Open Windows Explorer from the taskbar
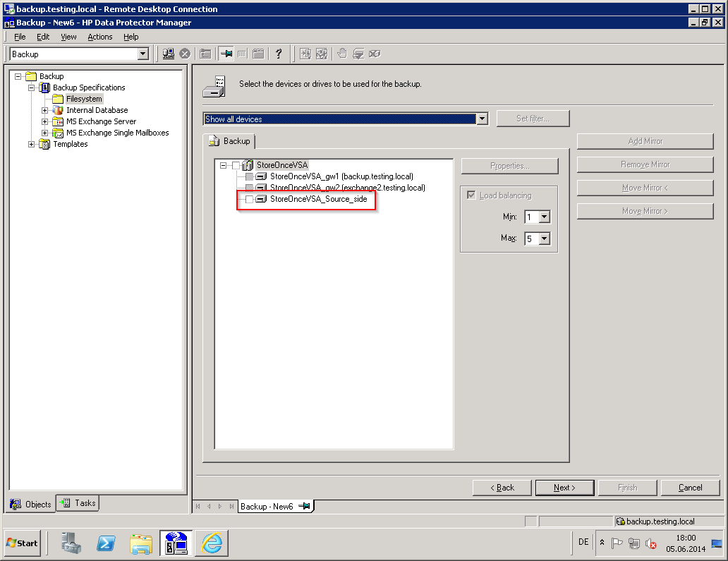The image size is (728, 561). coord(141,543)
